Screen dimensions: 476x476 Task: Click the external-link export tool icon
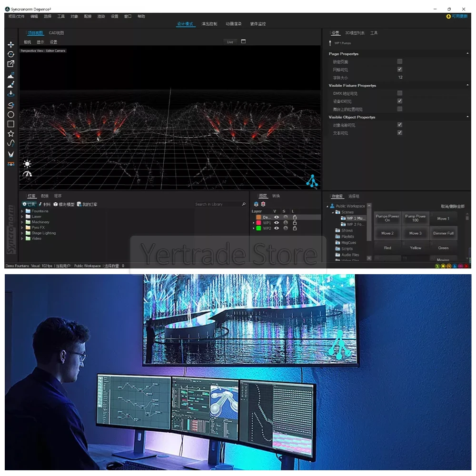coord(11,63)
